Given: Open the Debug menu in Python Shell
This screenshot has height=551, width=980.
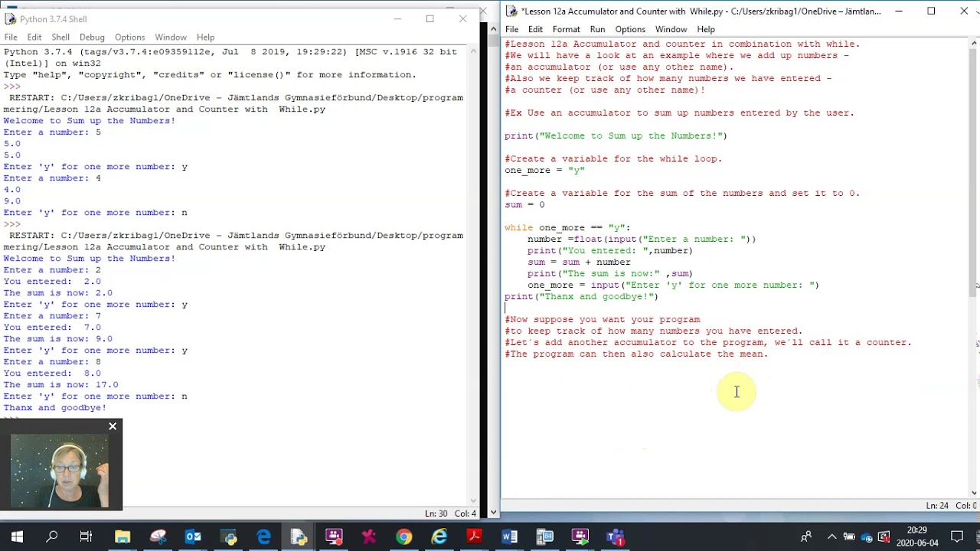Looking at the screenshot, I should click(x=92, y=37).
